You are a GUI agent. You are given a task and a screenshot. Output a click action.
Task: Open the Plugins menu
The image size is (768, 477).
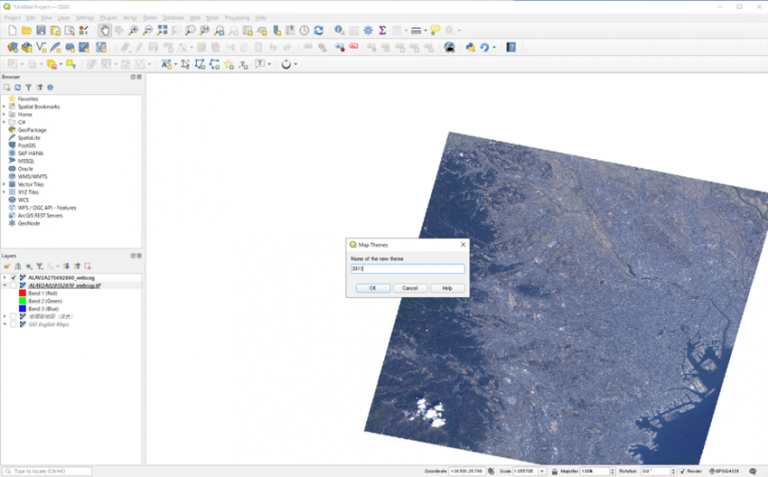108,18
